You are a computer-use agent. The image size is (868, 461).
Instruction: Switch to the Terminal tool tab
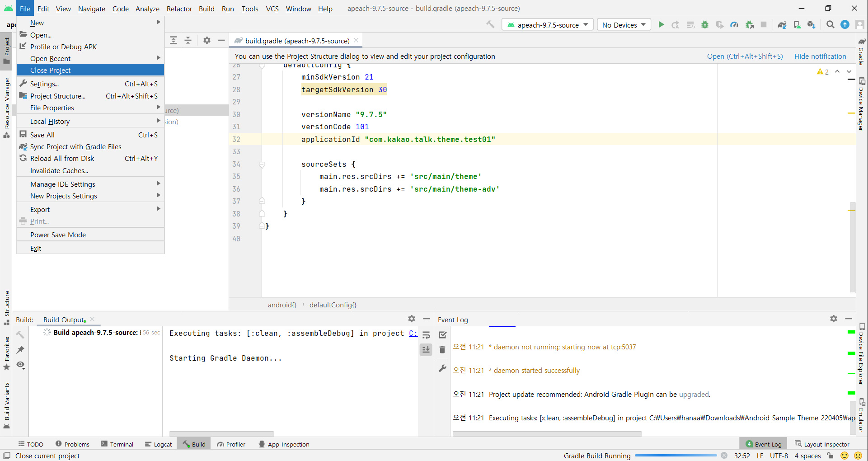(117, 444)
